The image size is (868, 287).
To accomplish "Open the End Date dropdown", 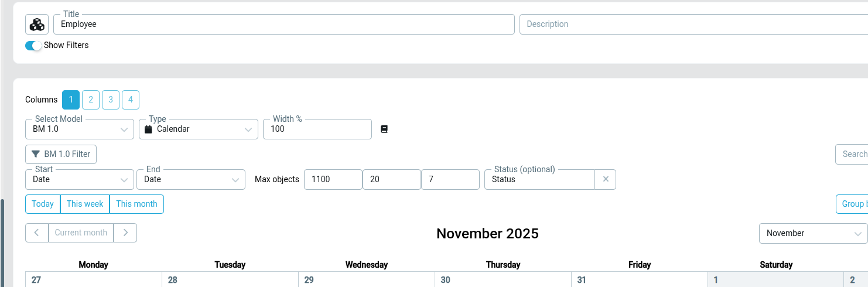I will point(191,179).
